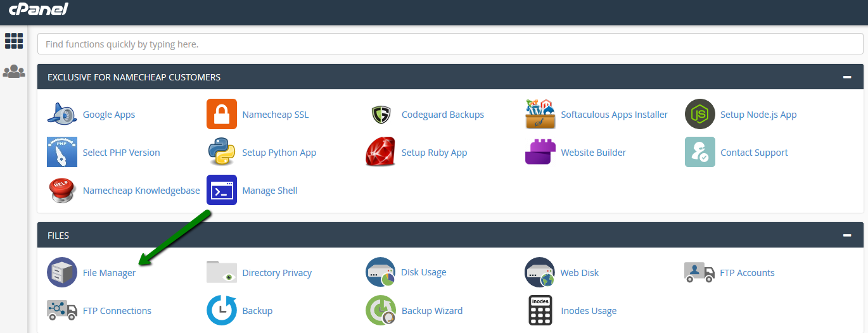
Task: Open the Google Apps link
Action: [x=109, y=115]
